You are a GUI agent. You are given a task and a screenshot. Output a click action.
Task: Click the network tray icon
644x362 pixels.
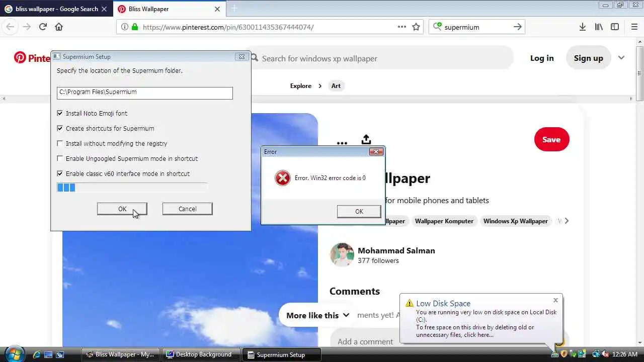pyautogui.click(x=596, y=354)
